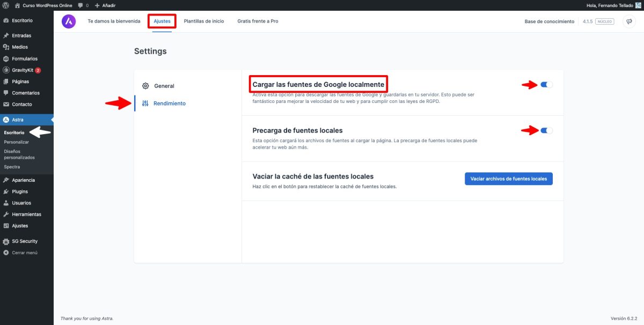Open the GravityKit menu with notification badge
Screen dimensions: 644x325
point(24,70)
